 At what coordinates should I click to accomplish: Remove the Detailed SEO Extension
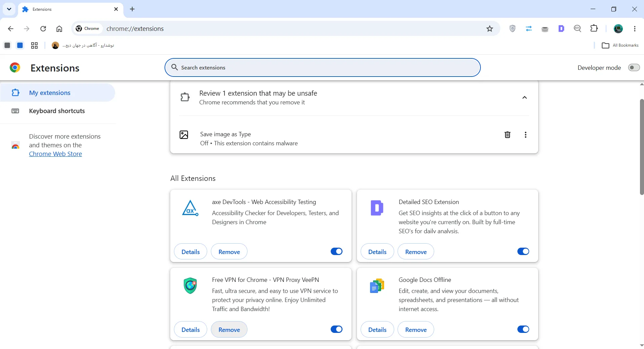click(x=416, y=252)
